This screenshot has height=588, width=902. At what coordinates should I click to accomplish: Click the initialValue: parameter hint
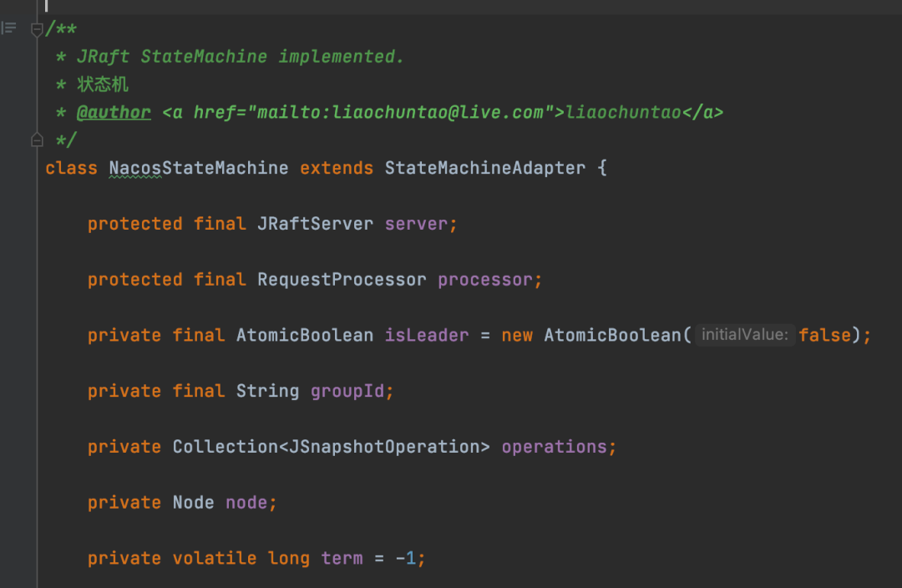coord(745,335)
